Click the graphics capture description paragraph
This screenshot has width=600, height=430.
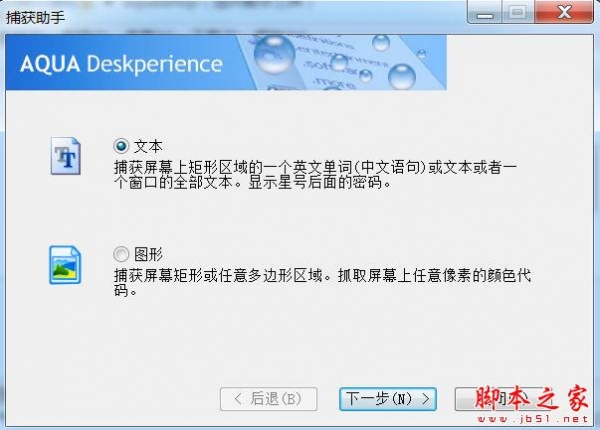point(322,283)
